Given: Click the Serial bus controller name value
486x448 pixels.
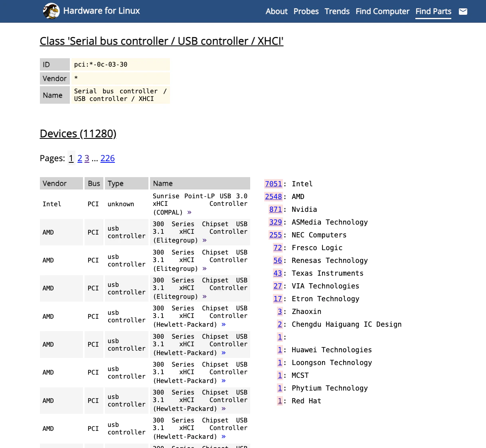Looking at the screenshot, I should (121, 95).
